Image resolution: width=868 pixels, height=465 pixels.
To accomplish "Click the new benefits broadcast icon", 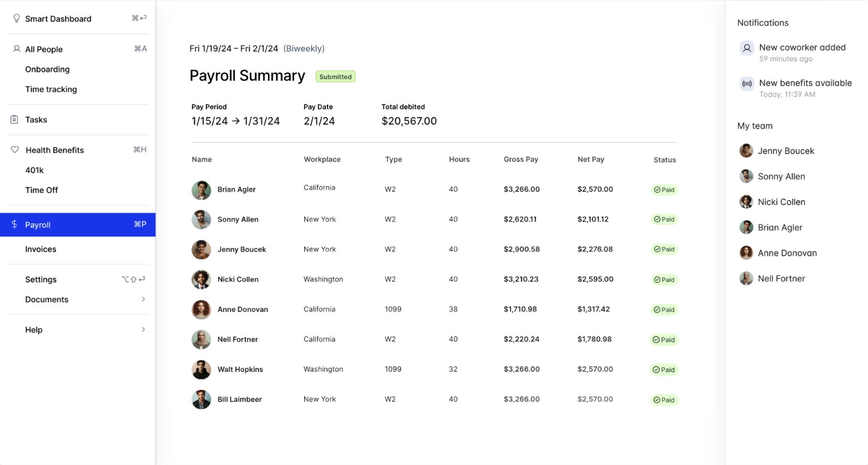I will click(x=747, y=83).
